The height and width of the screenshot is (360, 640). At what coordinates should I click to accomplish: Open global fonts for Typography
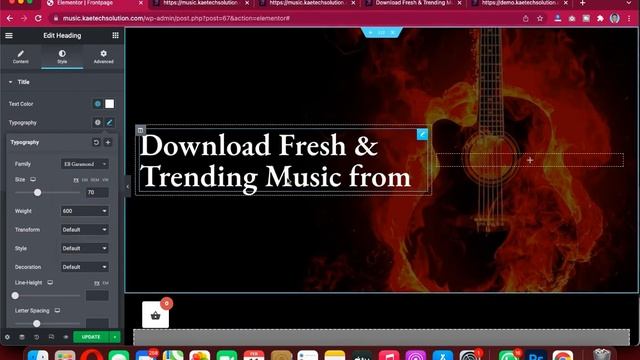click(x=98, y=122)
